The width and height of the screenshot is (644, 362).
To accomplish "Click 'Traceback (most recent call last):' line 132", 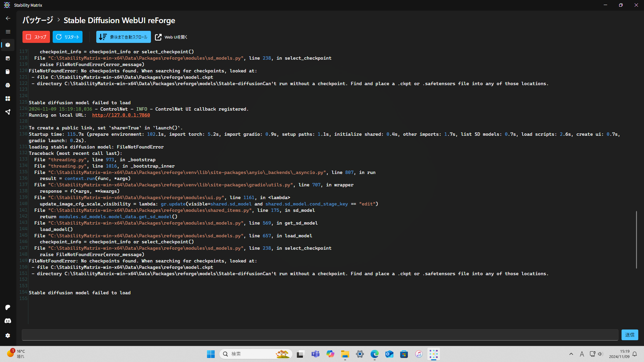I will pos(75,154).
